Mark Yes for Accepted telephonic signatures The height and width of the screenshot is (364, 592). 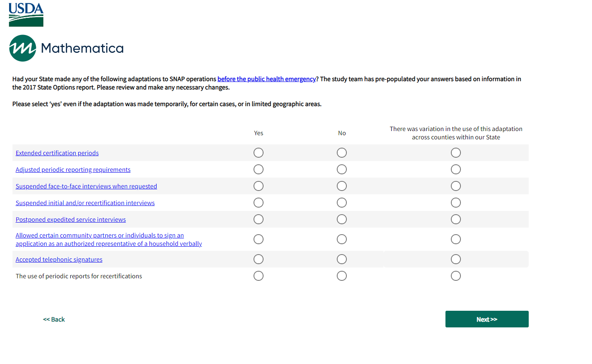tap(259, 259)
